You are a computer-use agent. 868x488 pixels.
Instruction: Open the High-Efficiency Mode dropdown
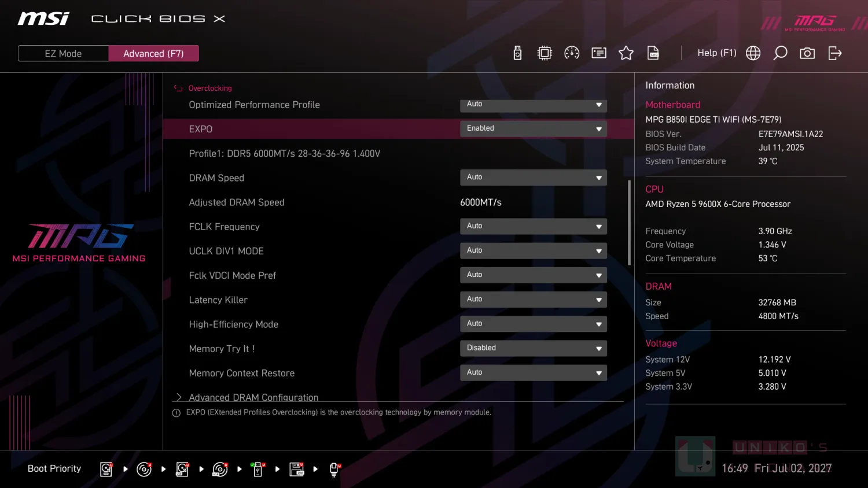coord(534,324)
